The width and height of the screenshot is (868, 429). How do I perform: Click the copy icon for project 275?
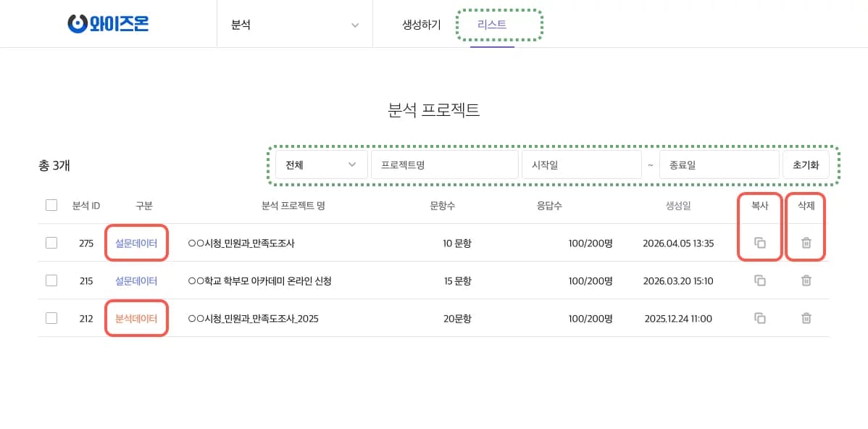pyautogui.click(x=759, y=243)
